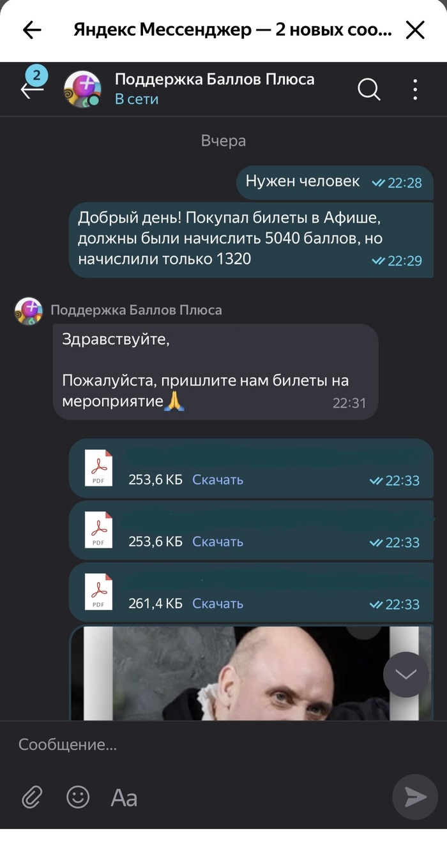This screenshot has width=447, height=868.
Task: Close the Яндекс Мессенджер web view
Action: pos(416,30)
